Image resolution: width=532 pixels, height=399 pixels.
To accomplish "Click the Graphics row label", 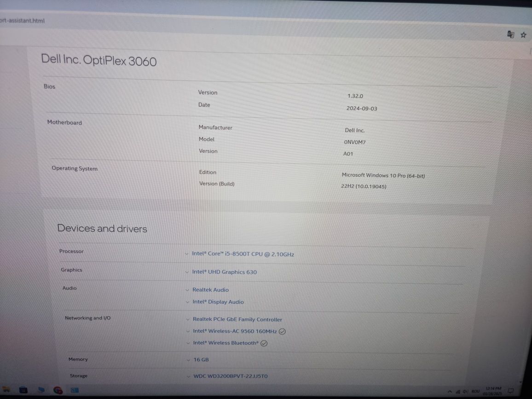I will tap(72, 270).
